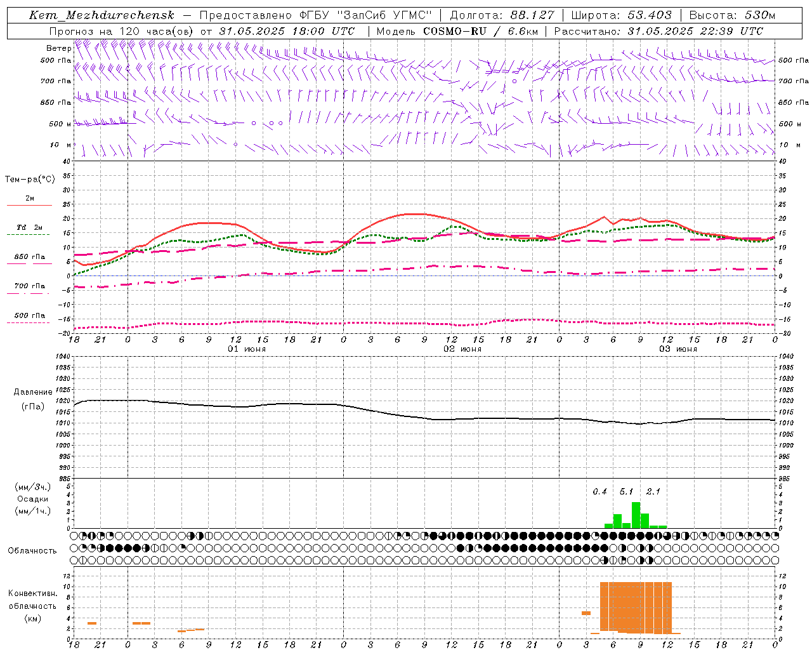Click the 3-hour precipitation total '2.1'

coord(653,491)
